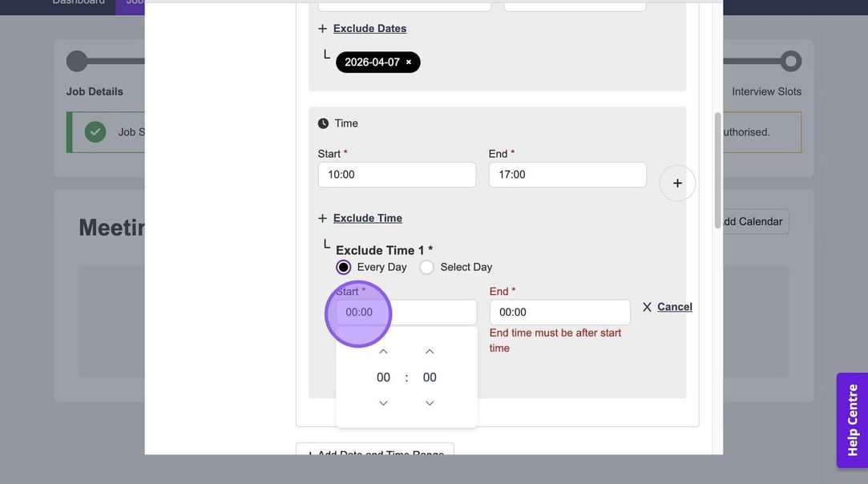Cancel the Exclude Time 1 entry

[x=674, y=307]
